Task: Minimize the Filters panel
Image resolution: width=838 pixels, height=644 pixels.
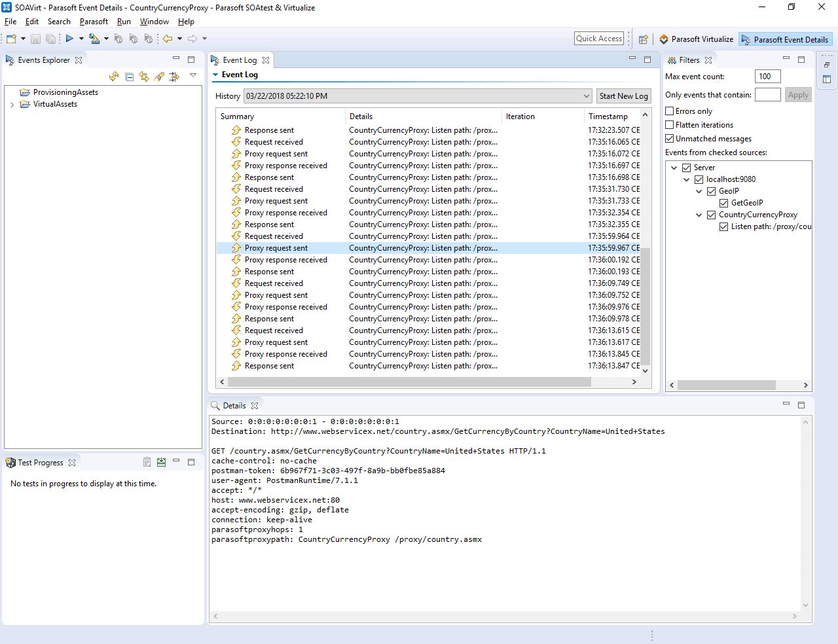Action: coord(786,59)
